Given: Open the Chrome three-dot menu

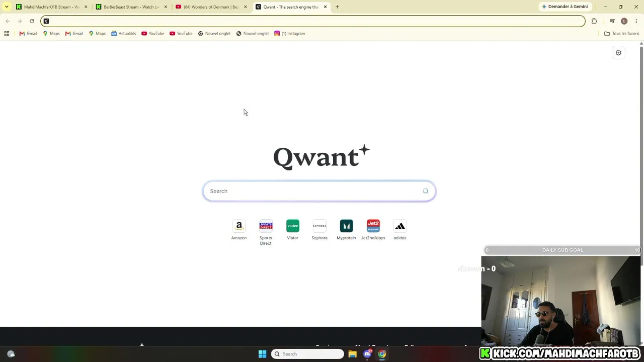Looking at the screenshot, I should [636, 21].
